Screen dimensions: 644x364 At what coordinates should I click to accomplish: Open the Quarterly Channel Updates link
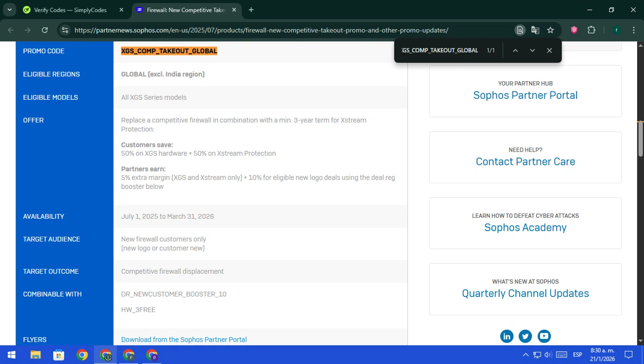[525, 294]
